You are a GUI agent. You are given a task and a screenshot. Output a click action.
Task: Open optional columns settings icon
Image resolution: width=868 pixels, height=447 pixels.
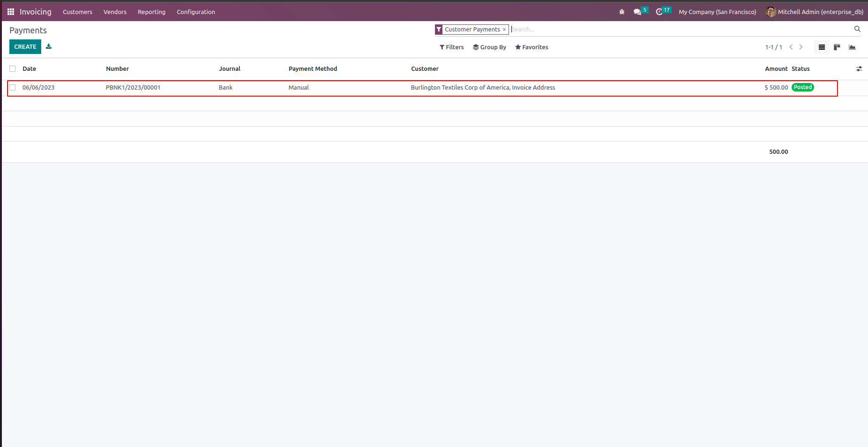(x=859, y=68)
